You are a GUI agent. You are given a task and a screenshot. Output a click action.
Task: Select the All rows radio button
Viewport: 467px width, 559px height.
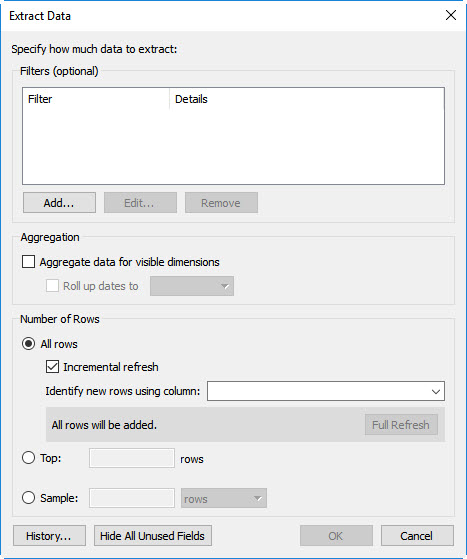pos(29,344)
